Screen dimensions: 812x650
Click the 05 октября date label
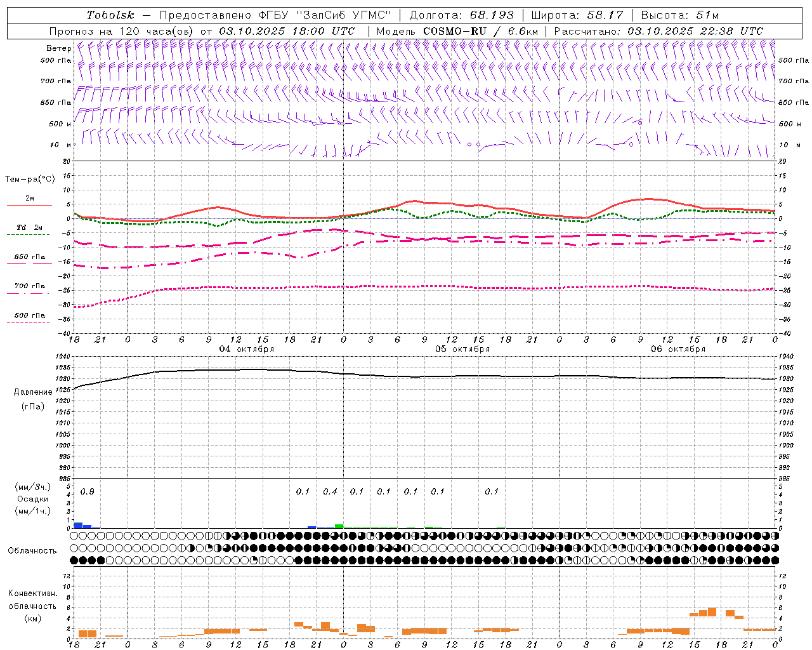pyautogui.click(x=462, y=349)
